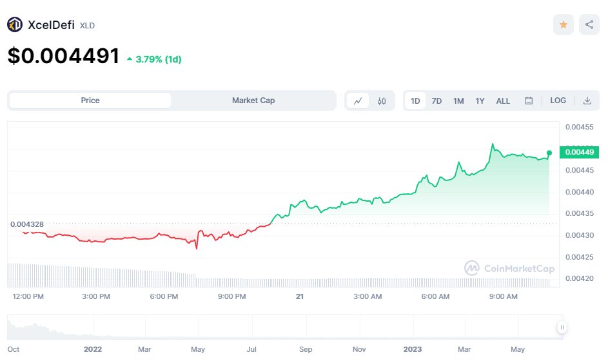The height and width of the screenshot is (364, 608).
Task: Click 2022 on the overview timeline
Action: click(93, 349)
